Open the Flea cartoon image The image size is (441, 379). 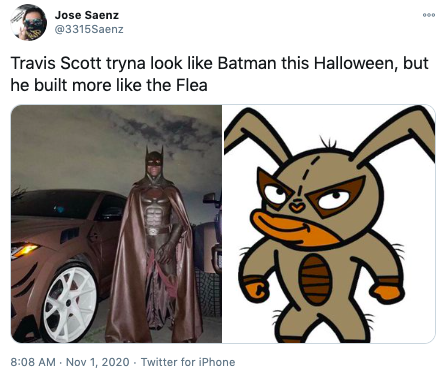pos(329,224)
